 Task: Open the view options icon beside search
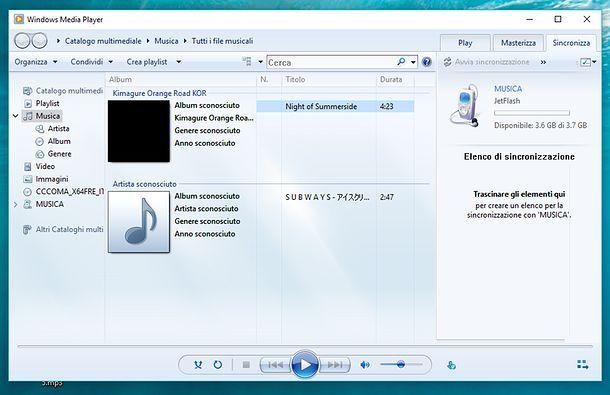(247, 61)
